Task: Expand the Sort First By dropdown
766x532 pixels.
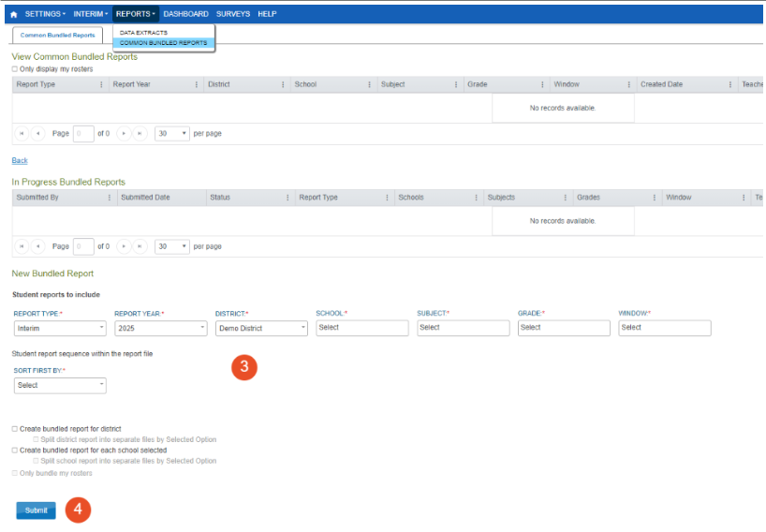Action: tap(60, 385)
